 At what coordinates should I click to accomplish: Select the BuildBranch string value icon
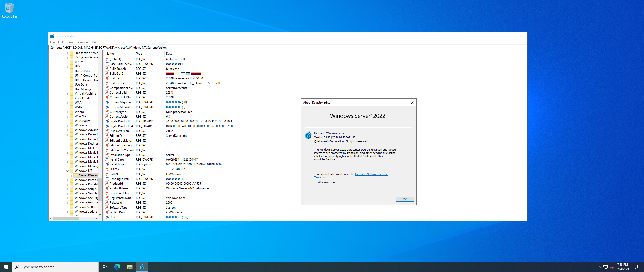tap(107, 69)
